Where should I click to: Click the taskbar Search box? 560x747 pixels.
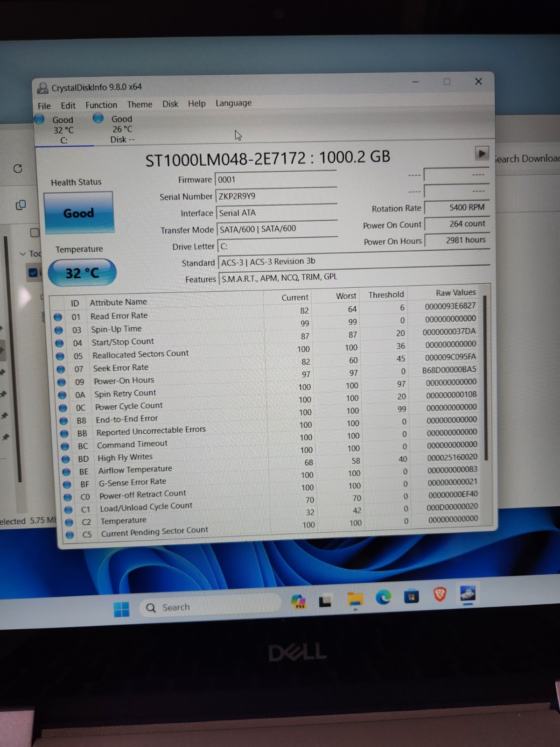click(210, 606)
